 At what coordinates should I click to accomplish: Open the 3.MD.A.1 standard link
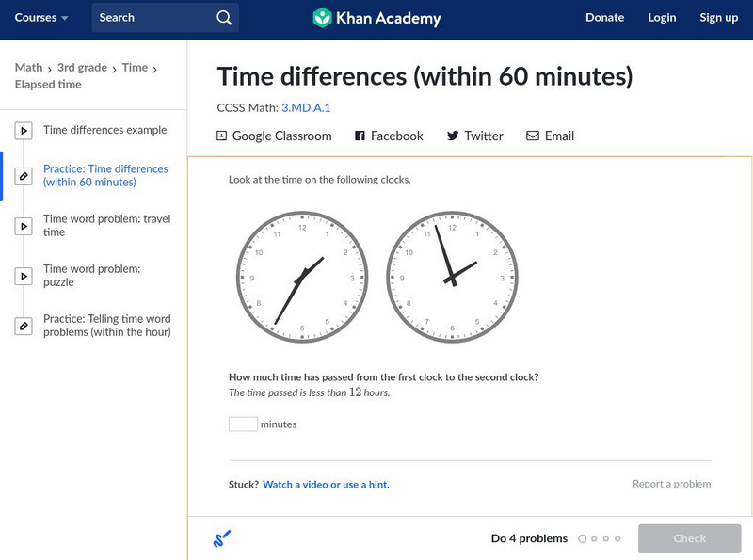pos(306,108)
